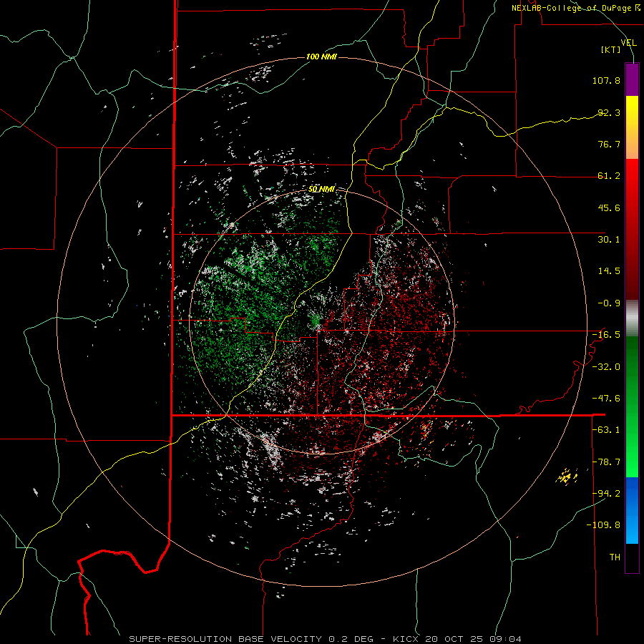Screen dimensions: 644x644
Task: Click the bright green color bar segment
Action: (632, 406)
